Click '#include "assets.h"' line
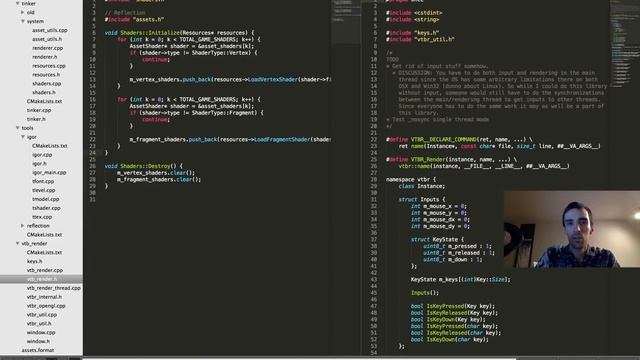The height and width of the screenshot is (360, 640). (x=134, y=19)
